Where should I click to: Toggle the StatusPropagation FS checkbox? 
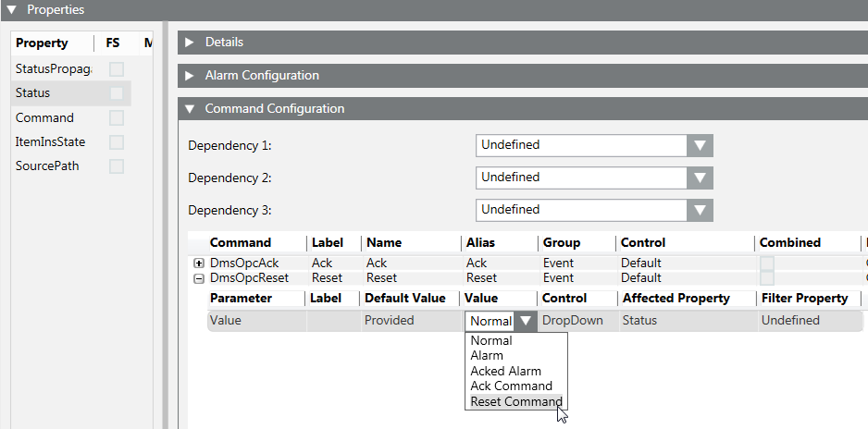tap(117, 69)
